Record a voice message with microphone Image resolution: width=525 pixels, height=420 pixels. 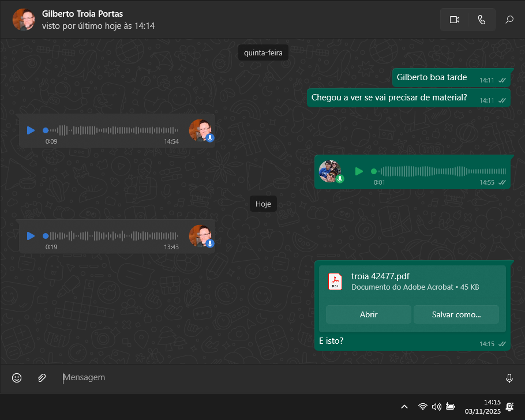(x=509, y=378)
